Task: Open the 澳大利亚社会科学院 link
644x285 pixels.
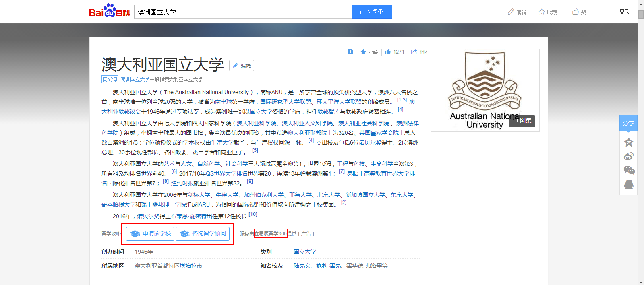Action: tap(364, 123)
